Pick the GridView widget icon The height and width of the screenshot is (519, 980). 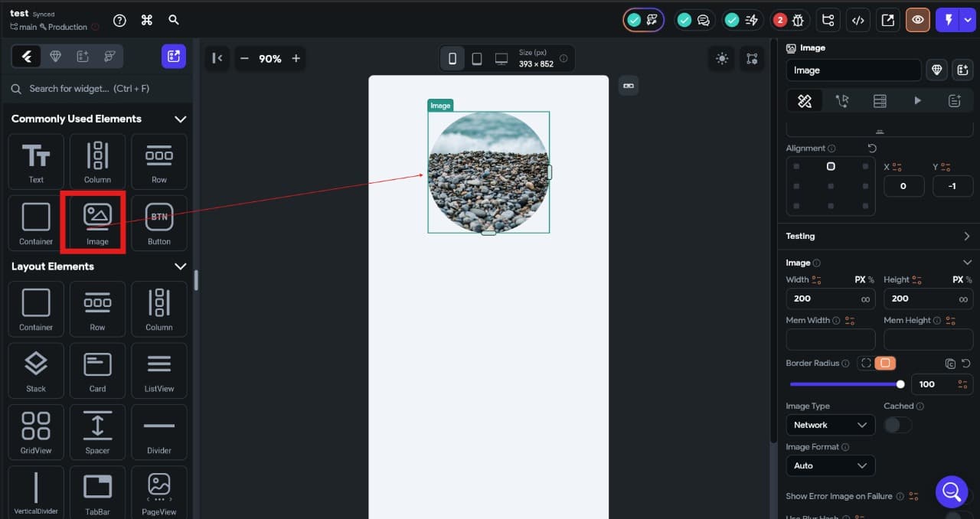tap(36, 432)
